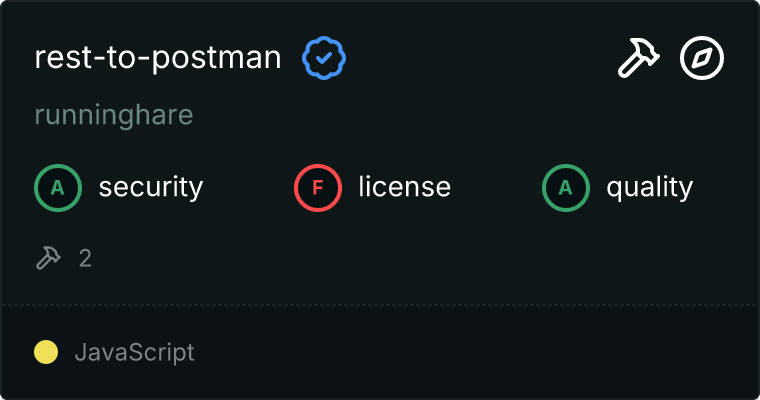Click the large hammer tools icon
The width and height of the screenshot is (760, 400).
pyautogui.click(x=637, y=59)
